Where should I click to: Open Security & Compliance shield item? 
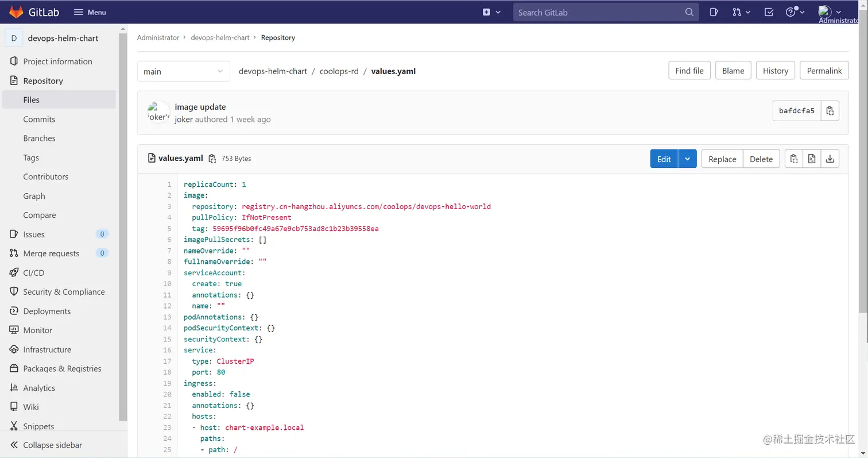(59, 292)
